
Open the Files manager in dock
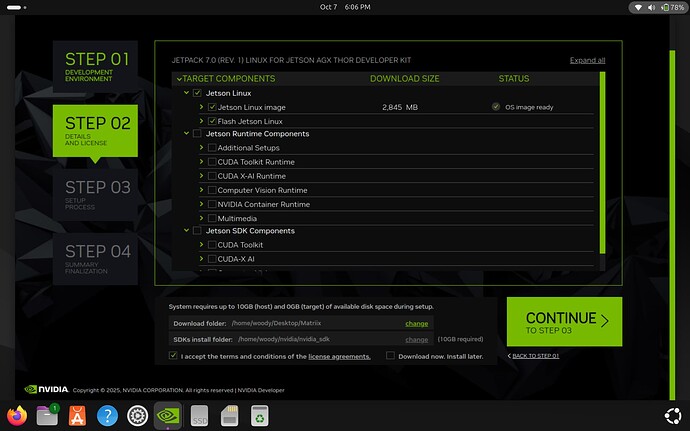[48, 416]
